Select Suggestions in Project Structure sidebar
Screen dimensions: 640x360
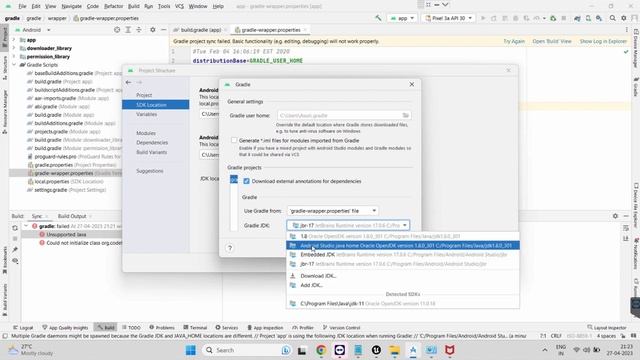click(x=149, y=171)
